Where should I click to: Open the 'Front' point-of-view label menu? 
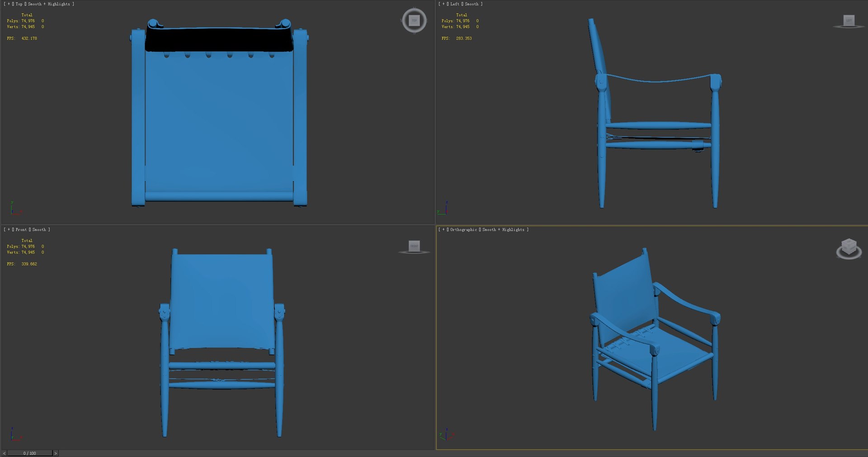click(21, 230)
